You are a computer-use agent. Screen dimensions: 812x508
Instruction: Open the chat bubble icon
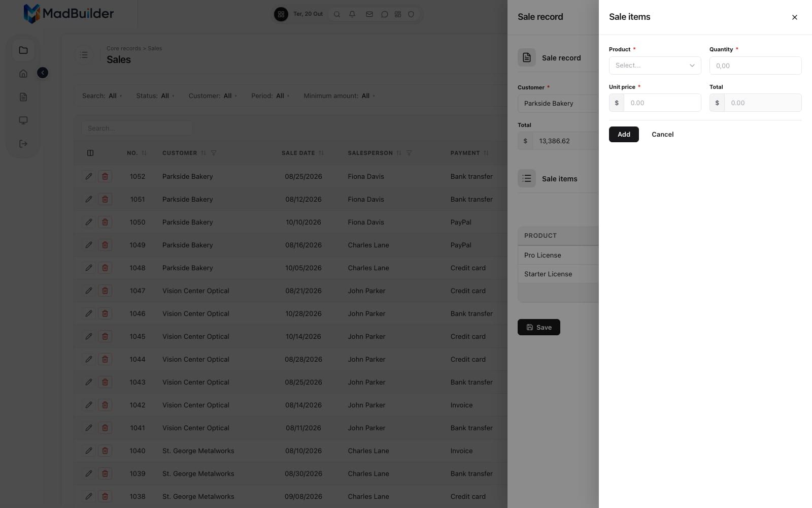[385, 14]
